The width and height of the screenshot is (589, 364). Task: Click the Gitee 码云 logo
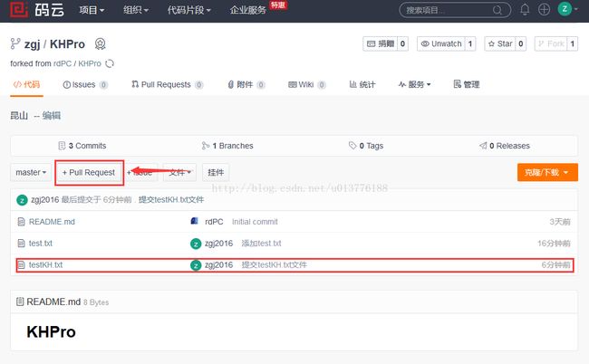(37, 9)
